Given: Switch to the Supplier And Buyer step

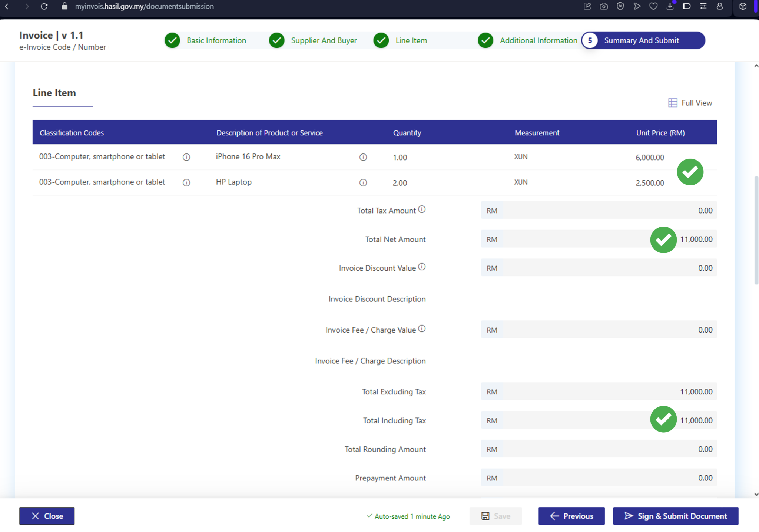Looking at the screenshot, I should (324, 40).
